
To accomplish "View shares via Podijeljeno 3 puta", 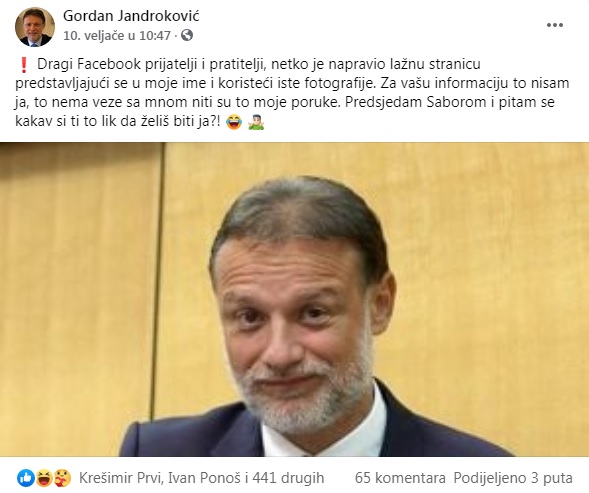I will tap(513, 478).
